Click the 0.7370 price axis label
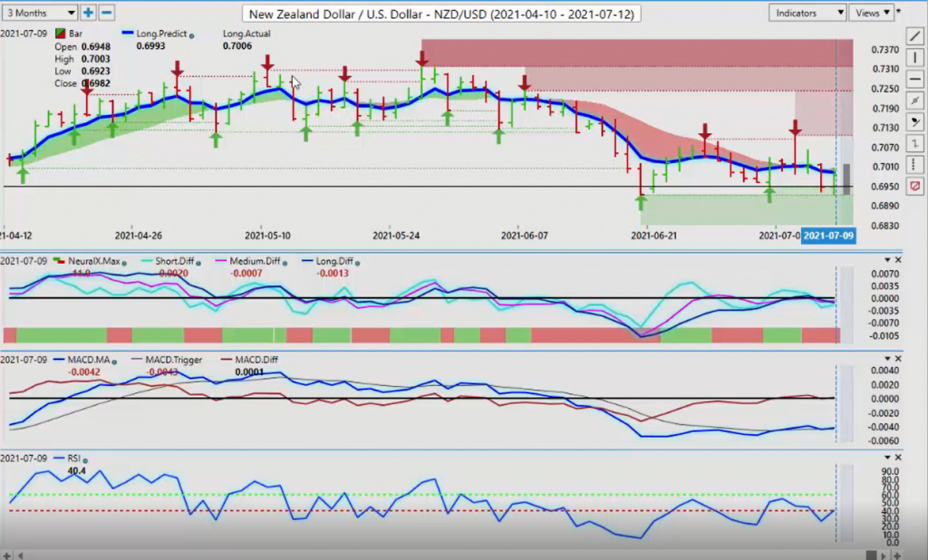This screenshot has width=928, height=560. 884,51
